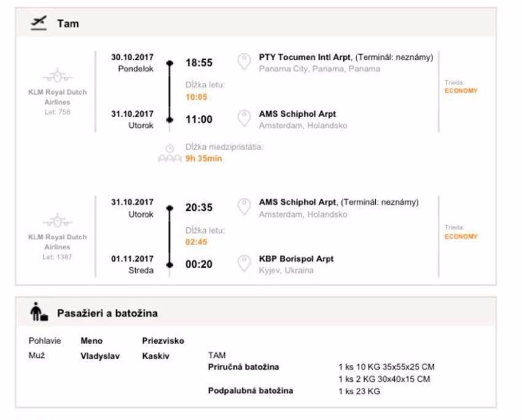Click the location pin next to KBP Borispol
Viewport: 522px width, 420px height.
point(244,263)
